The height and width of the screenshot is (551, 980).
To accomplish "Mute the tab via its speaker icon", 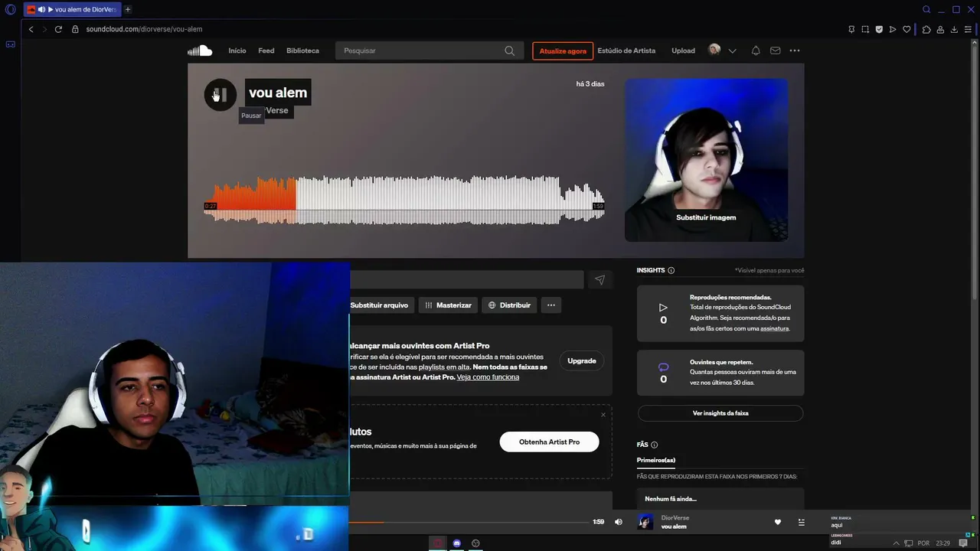I will point(41,9).
